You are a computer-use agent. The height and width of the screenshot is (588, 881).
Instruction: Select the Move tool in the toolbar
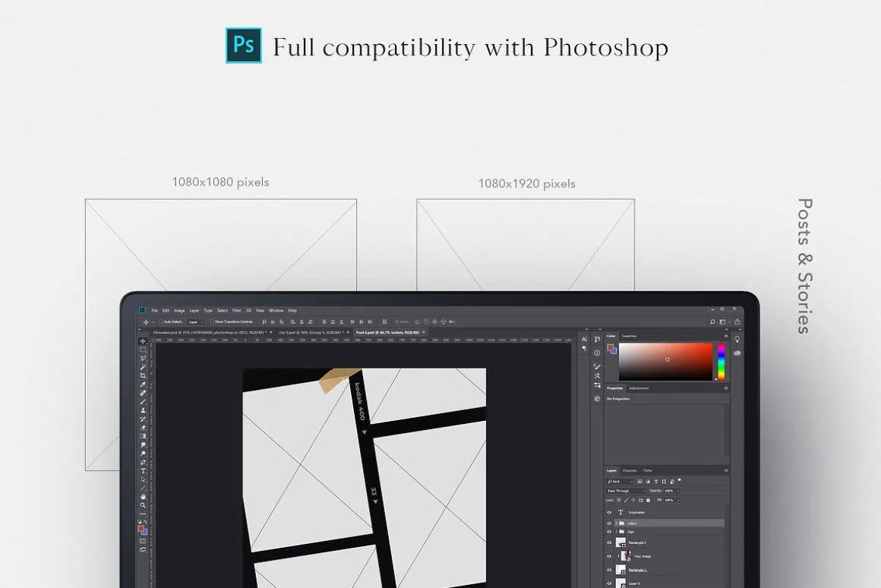(x=143, y=341)
